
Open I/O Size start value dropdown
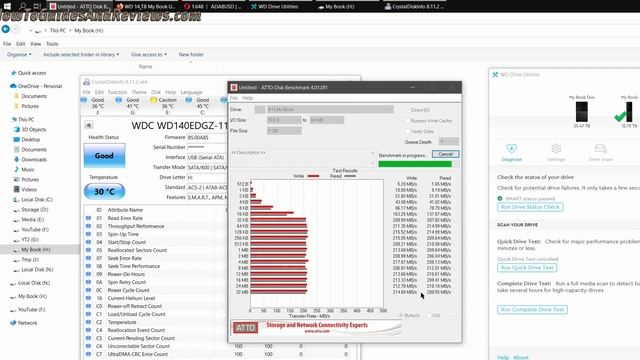coord(284,120)
